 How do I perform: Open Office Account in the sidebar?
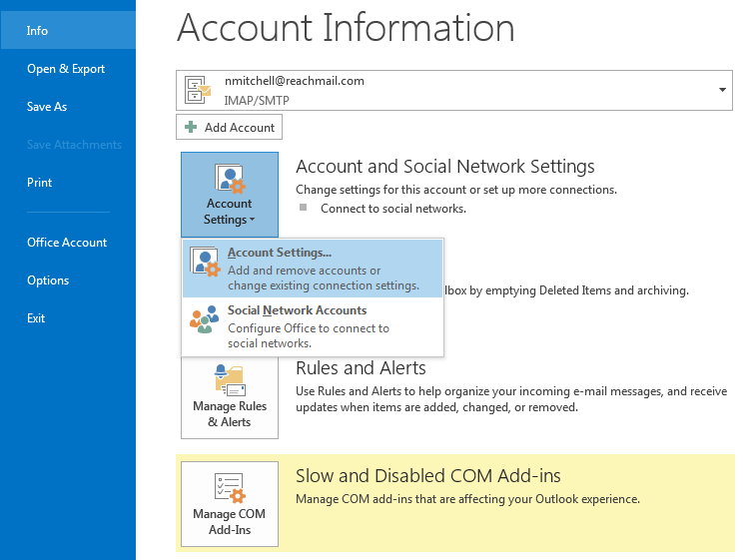pyautogui.click(x=67, y=243)
